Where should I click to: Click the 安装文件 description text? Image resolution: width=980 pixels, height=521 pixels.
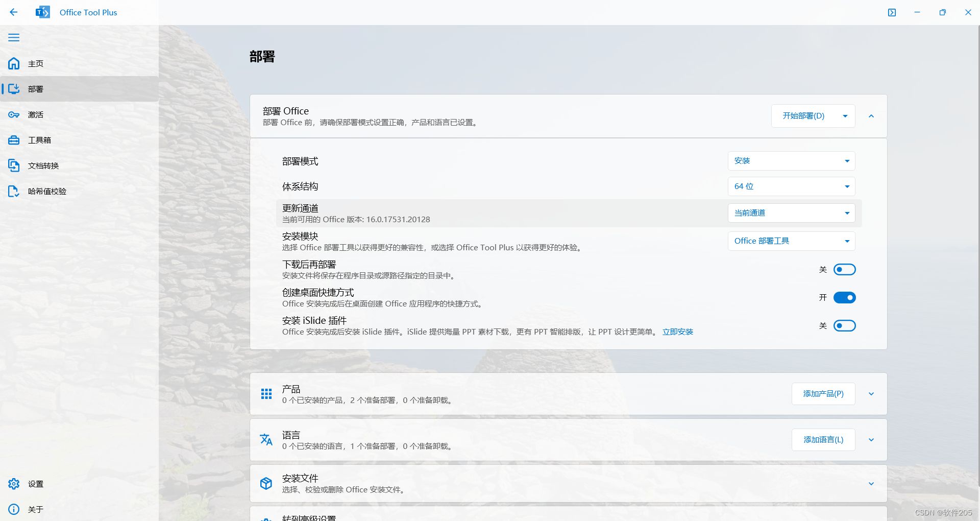point(345,490)
